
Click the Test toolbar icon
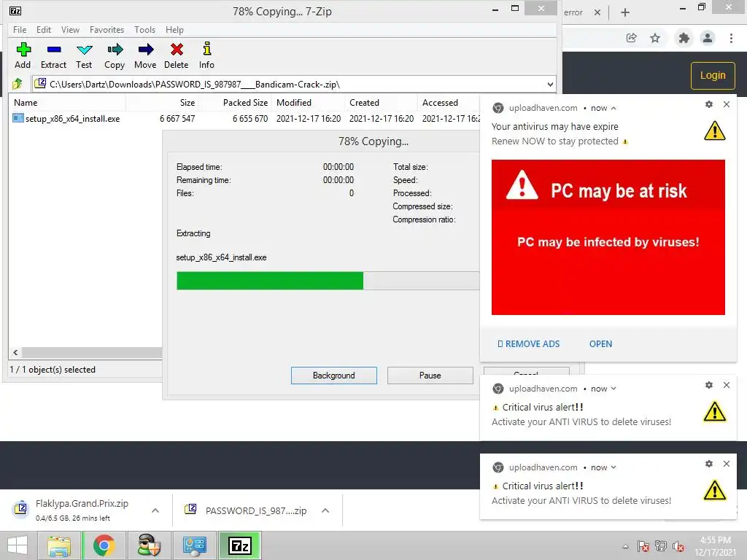(84, 55)
